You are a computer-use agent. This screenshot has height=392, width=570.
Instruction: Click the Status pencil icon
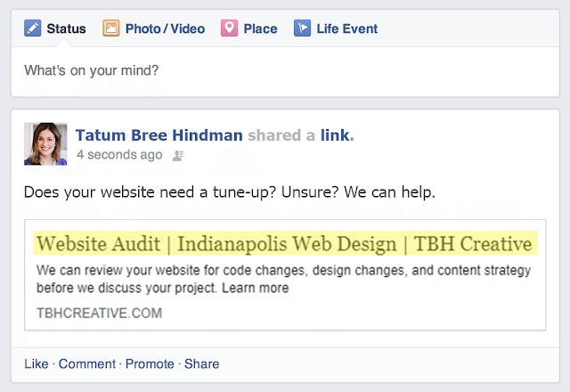click(32, 29)
